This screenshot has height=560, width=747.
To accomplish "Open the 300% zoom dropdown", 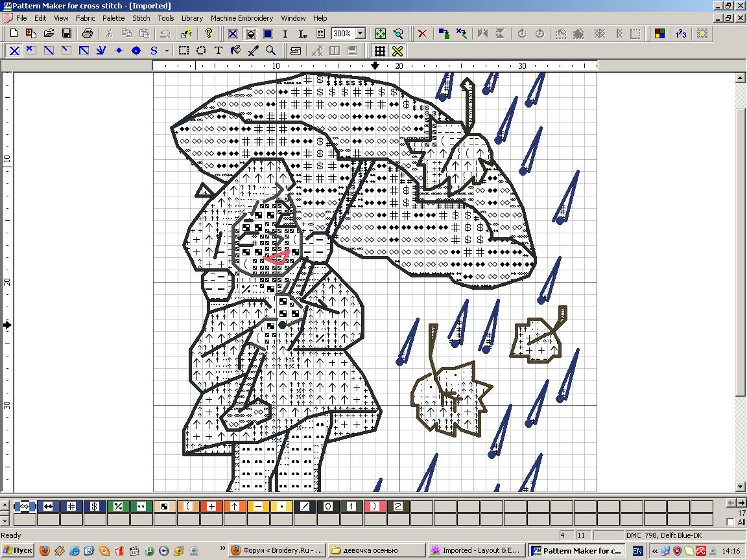I will tap(361, 33).
